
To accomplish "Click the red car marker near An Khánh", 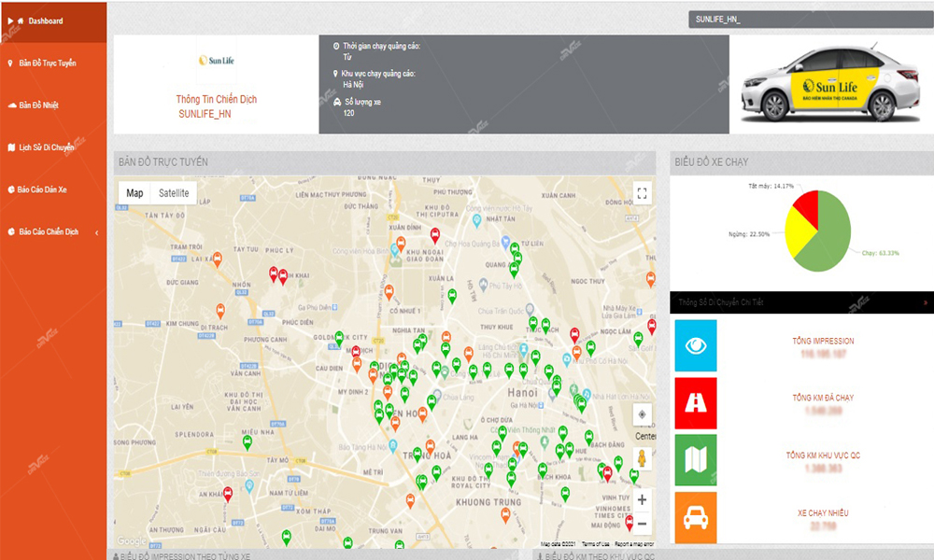I will (228, 494).
